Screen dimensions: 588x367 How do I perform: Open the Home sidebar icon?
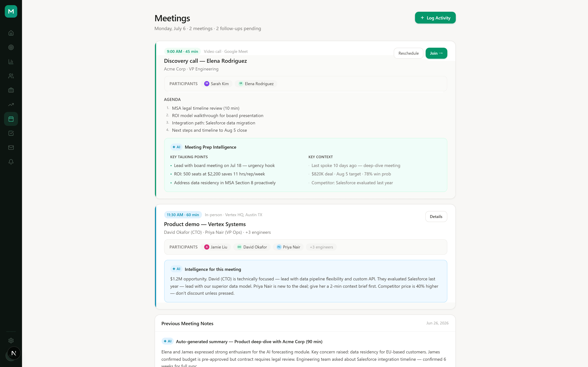11,33
